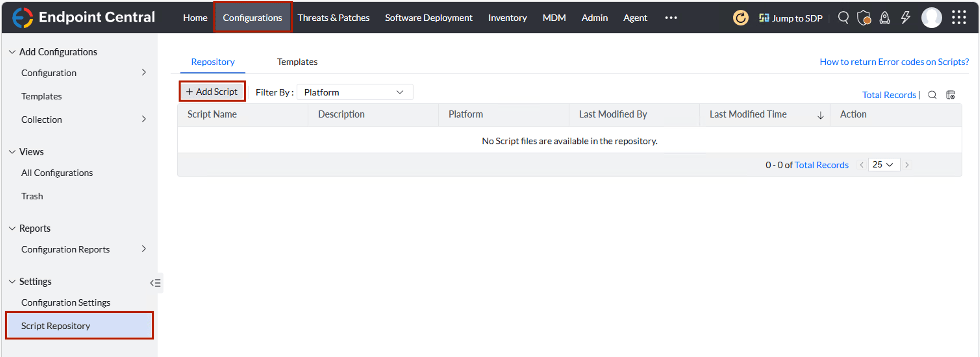Open the rocket quick launch icon
This screenshot has width=980, height=357.
click(885, 18)
